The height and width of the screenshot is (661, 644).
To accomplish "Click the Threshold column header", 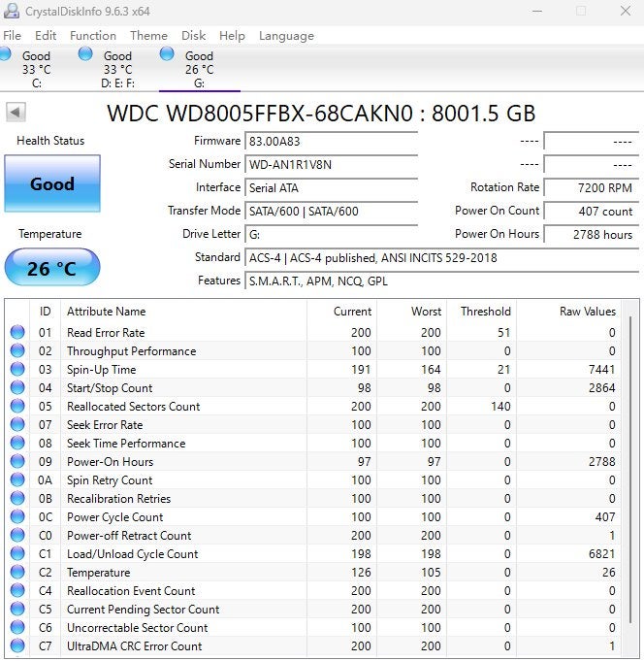I will coord(482,312).
